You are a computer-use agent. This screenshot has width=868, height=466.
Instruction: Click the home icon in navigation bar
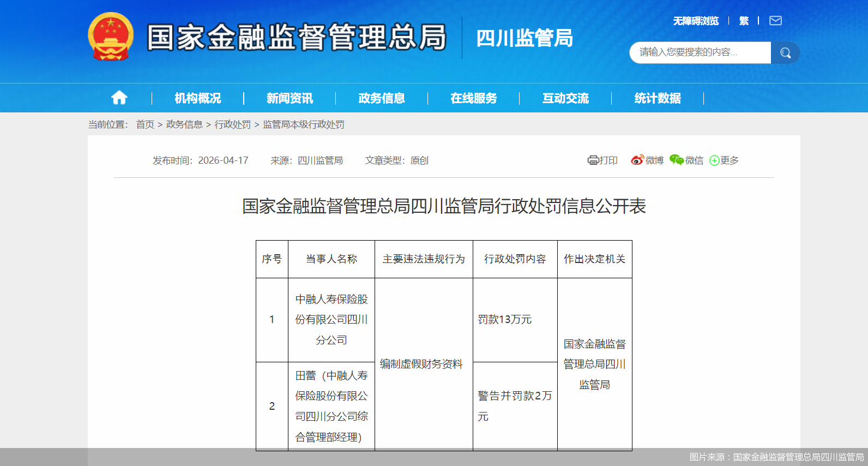click(x=119, y=98)
